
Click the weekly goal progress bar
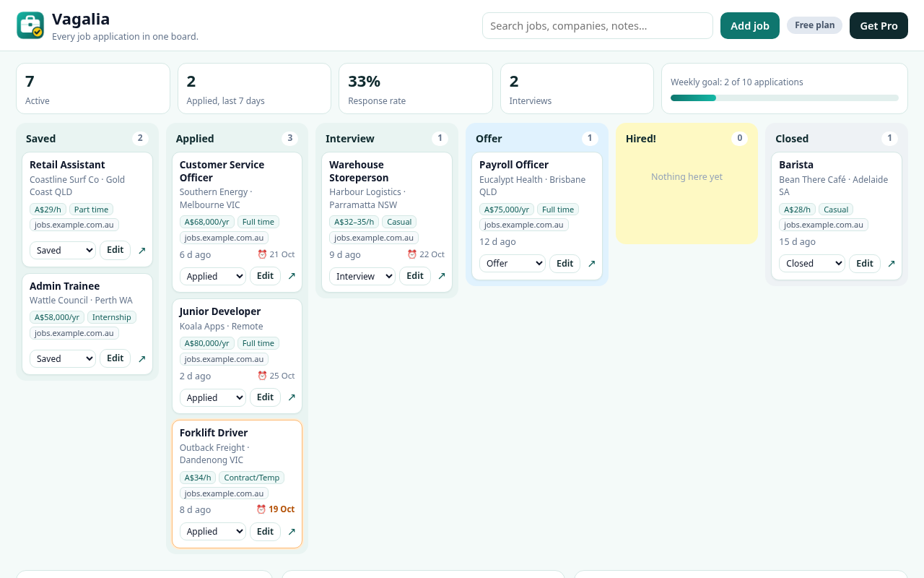coord(785,98)
